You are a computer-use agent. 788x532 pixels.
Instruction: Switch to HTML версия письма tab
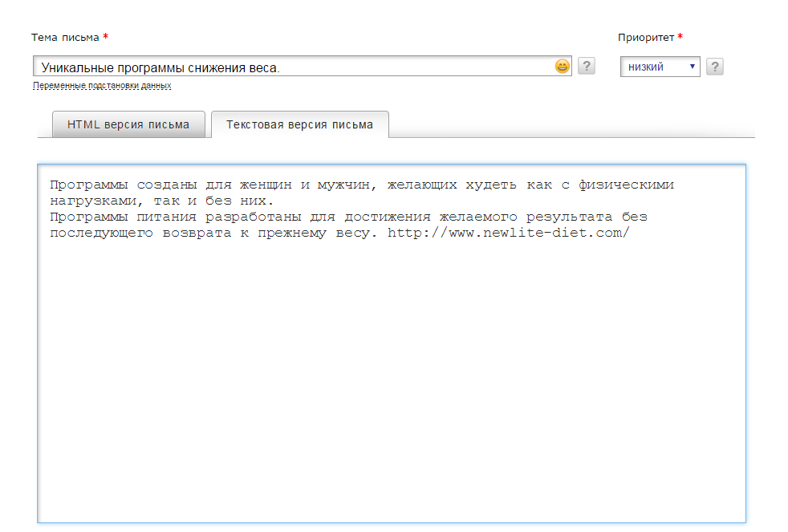click(x=128, y=124)
